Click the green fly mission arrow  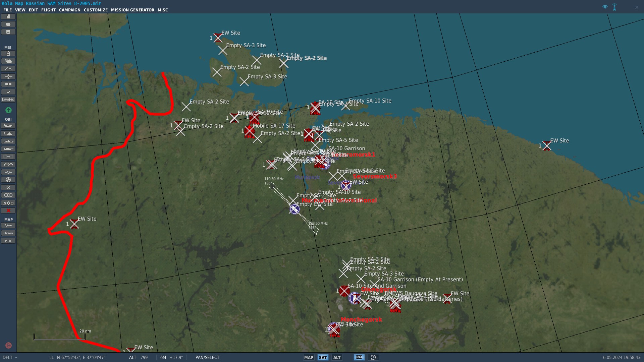click(x=8, y=110)
